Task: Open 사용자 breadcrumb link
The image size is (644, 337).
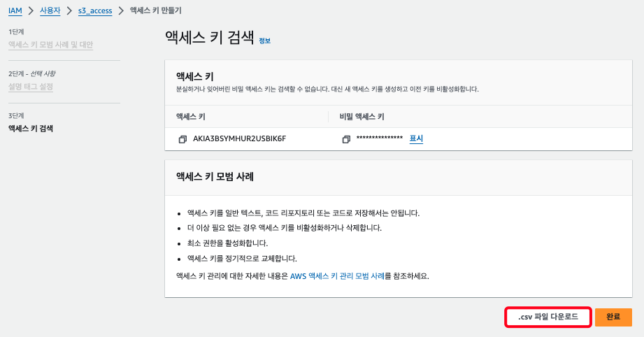Action: pyautogui.click(x=50, y=10)
